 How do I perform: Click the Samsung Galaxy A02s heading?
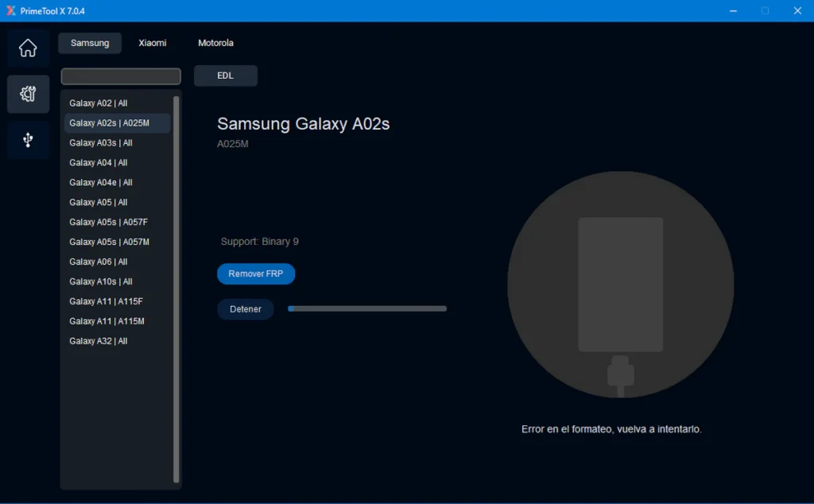click(x=303, y=124)
